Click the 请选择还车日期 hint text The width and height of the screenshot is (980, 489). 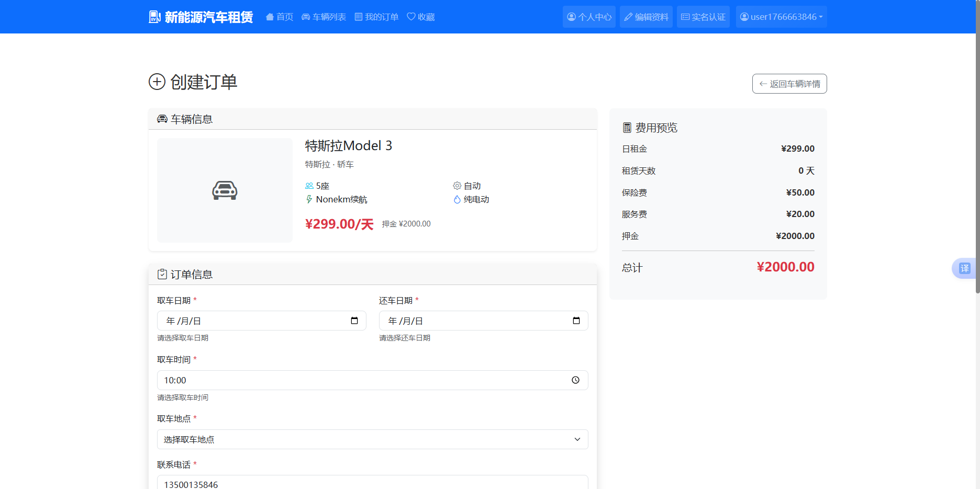[x=405, y=338]
